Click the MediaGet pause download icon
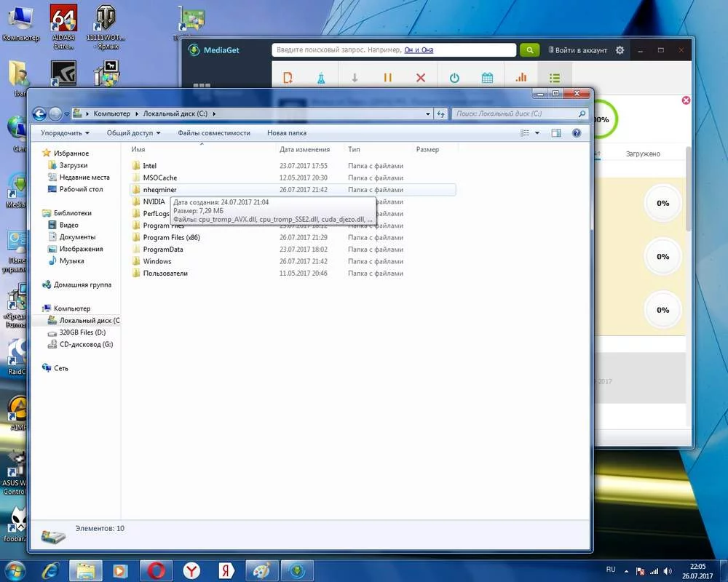 [387, 78]
